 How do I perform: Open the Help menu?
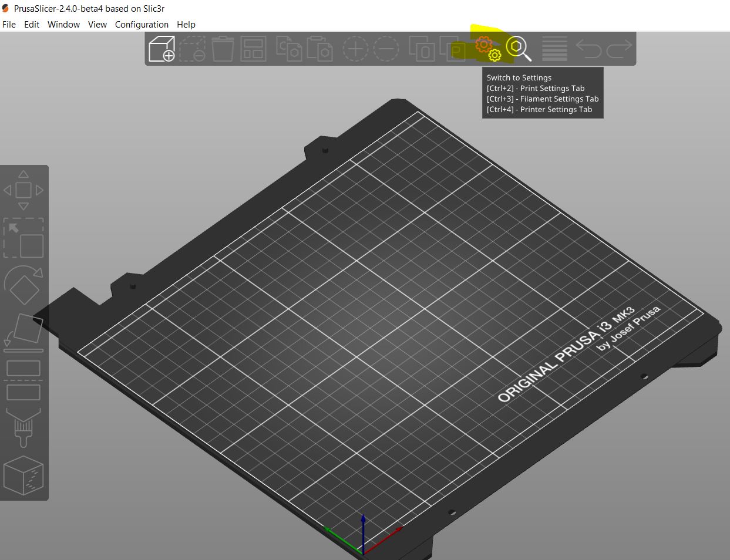pyautogui.click(x=186, y=24)
